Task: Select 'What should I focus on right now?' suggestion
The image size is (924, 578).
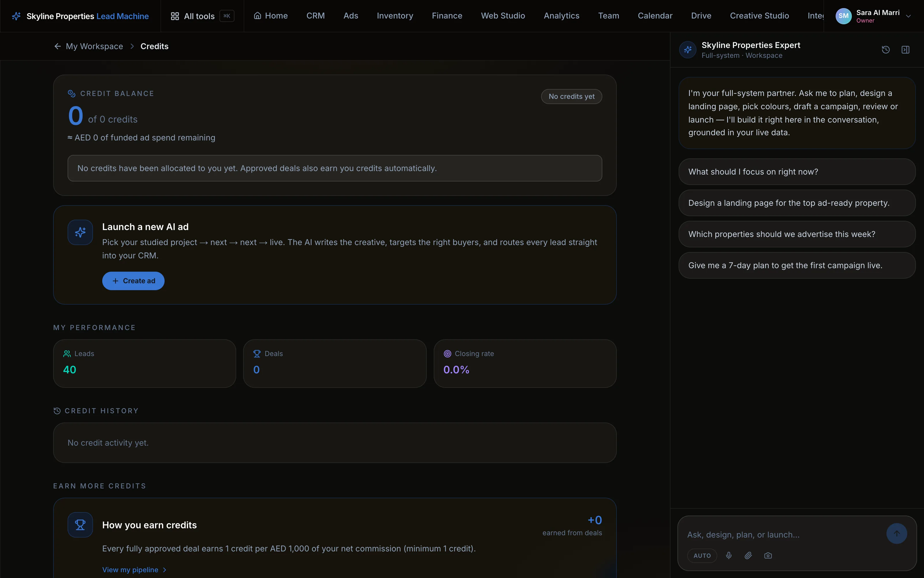Action: (x=797, y=172)
